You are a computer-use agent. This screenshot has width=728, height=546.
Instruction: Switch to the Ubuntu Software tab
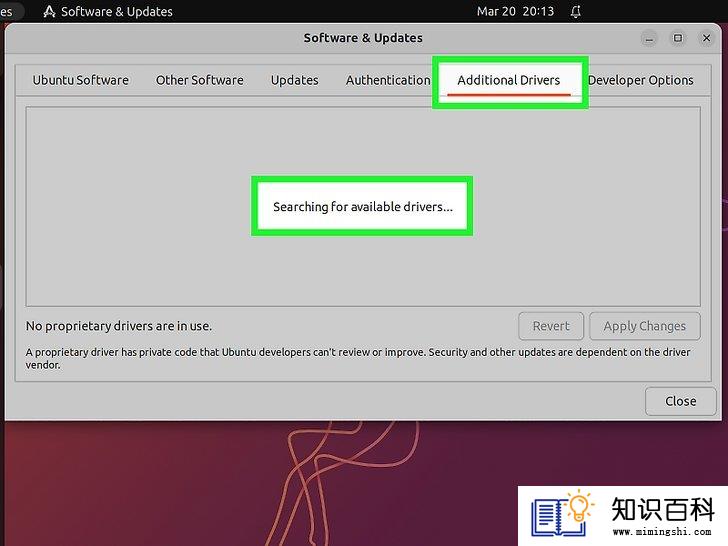pos(81,80)
